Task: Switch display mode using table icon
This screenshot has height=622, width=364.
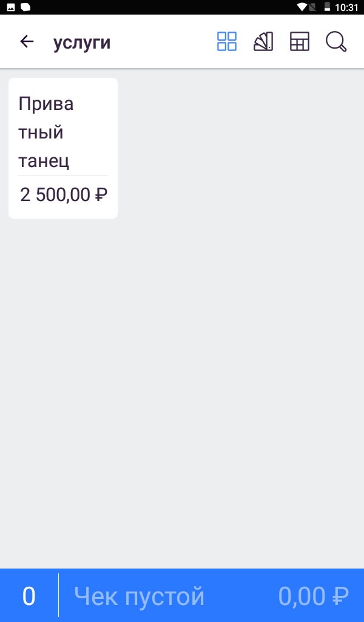Action: 299,42
